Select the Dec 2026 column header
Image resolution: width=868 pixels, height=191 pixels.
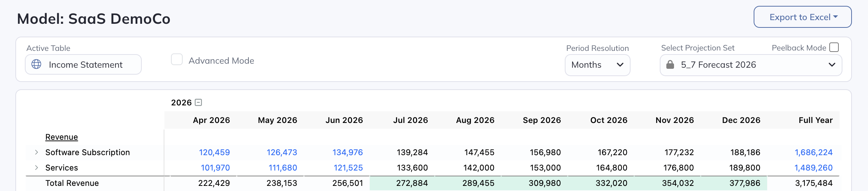pos(741,120)
